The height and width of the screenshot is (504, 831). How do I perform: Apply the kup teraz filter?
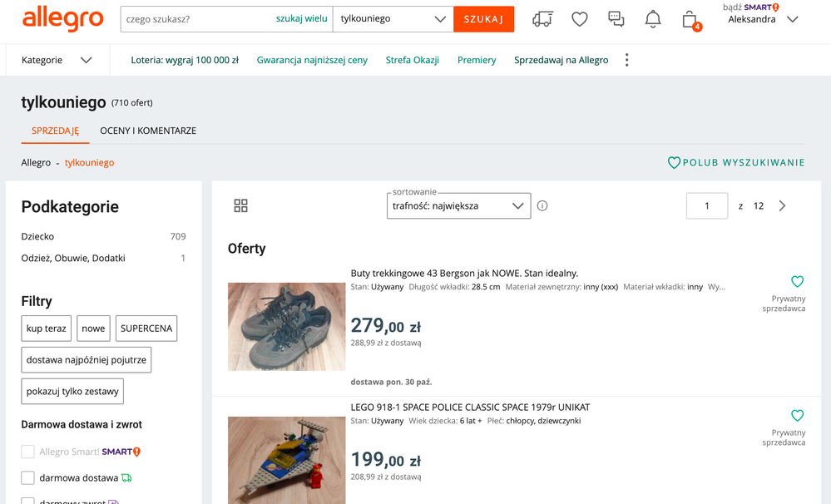pos(46,329)
